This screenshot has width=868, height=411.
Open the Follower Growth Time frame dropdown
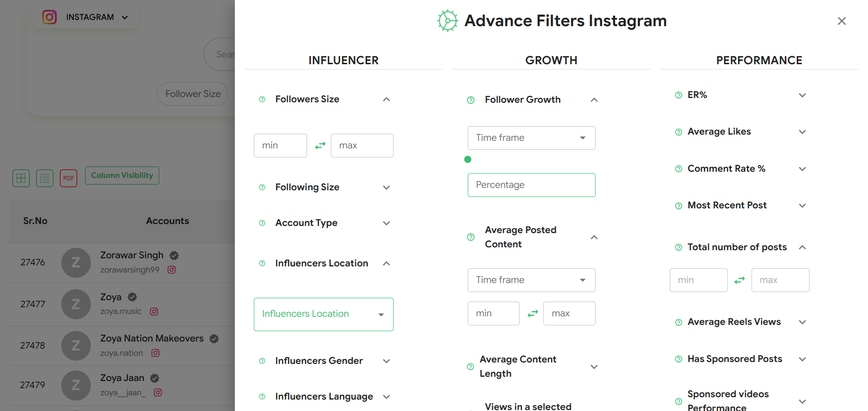(x=531, y=138)
